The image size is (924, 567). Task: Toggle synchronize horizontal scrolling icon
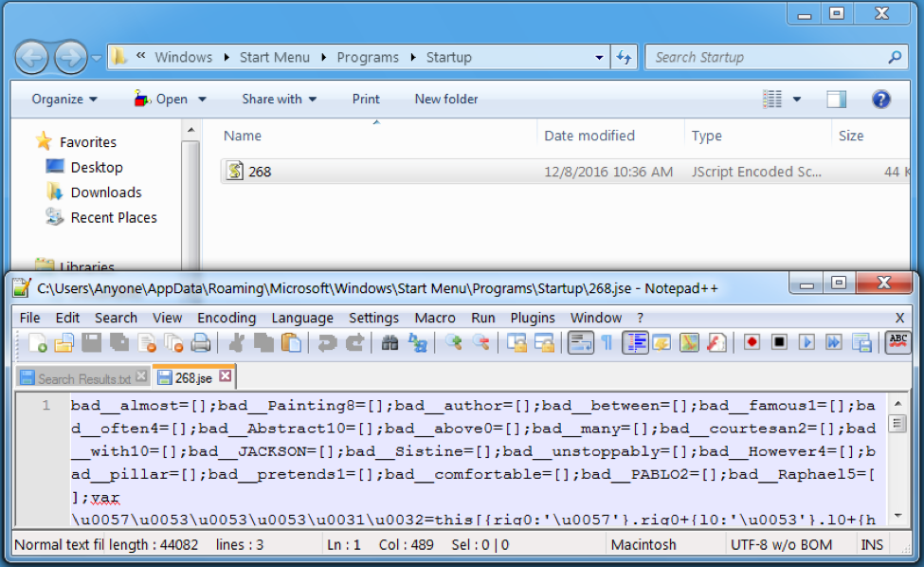click(545, 342)
